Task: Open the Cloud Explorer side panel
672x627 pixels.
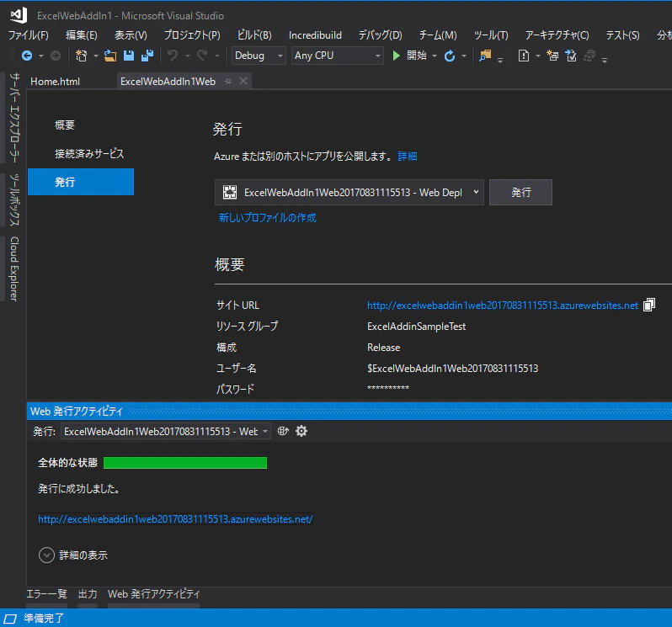Action: pyautogui.click(x=14, y=269)
